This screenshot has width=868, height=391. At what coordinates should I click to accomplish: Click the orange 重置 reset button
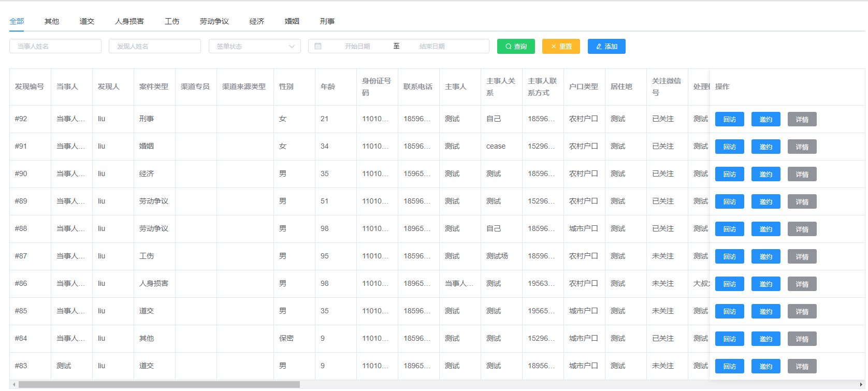pyautogui.click(x=561, y=46)
